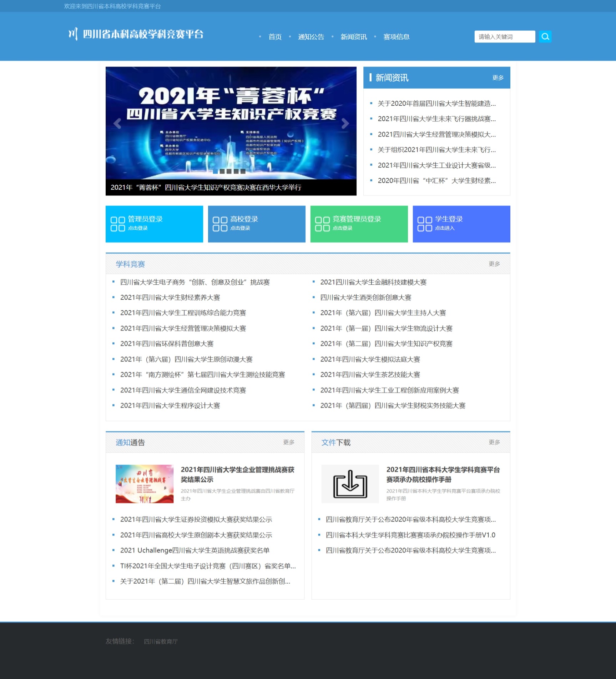Open 2021年四川省大学生模拟法庭大赛 link
Screen dimensions: 616x679
(370, 359)
